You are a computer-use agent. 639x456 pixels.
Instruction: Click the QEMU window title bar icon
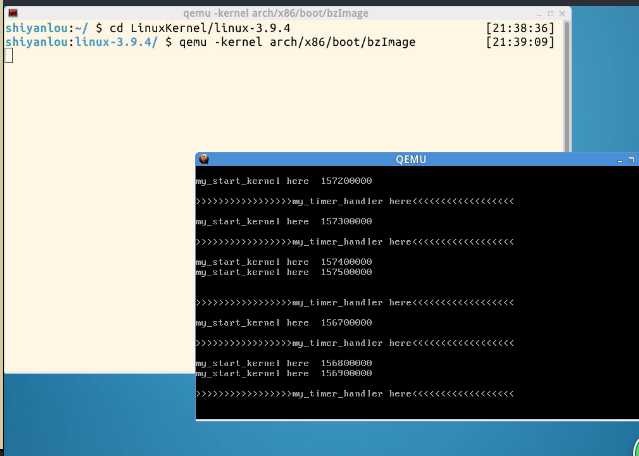pyautogui.click(x=204, y=159)
